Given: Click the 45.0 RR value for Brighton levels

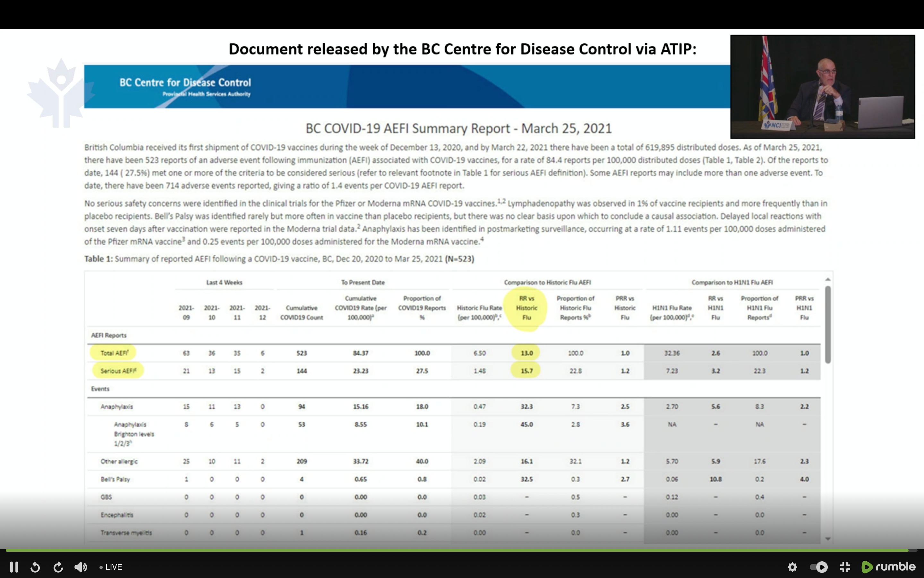Looking at the screenshot, I should point(526,424).
